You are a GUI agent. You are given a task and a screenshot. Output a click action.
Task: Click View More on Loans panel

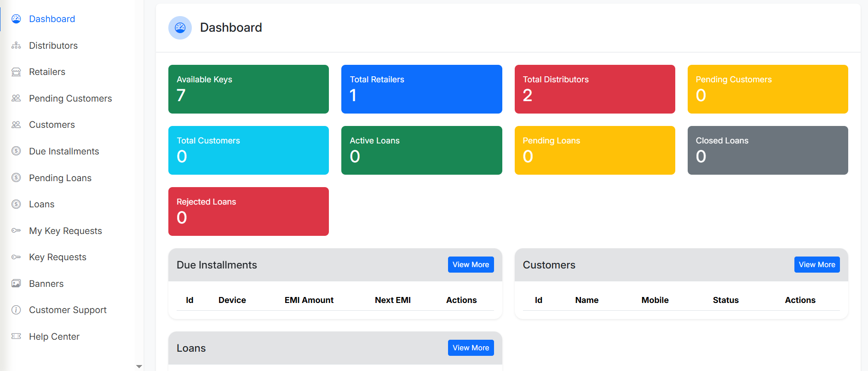coord(471,348)
